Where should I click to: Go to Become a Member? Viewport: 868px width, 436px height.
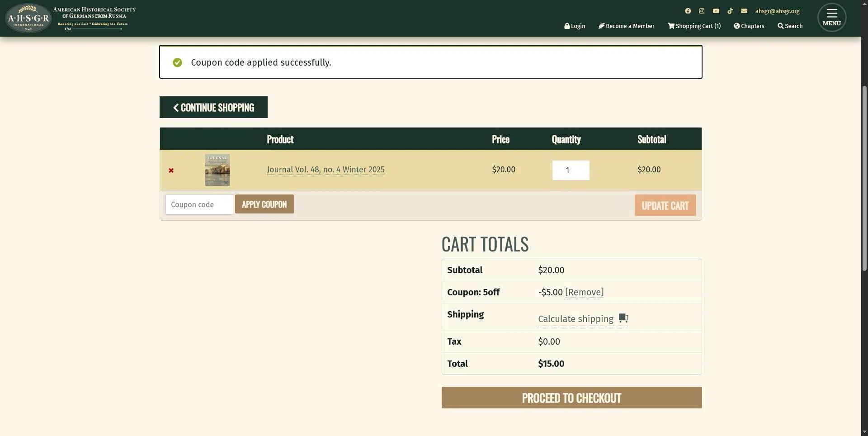tap(626, 26)
